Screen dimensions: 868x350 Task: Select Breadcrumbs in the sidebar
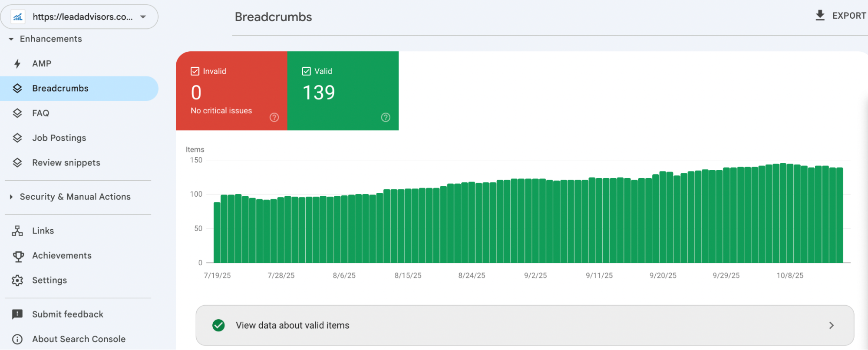(x=60, y=89)
